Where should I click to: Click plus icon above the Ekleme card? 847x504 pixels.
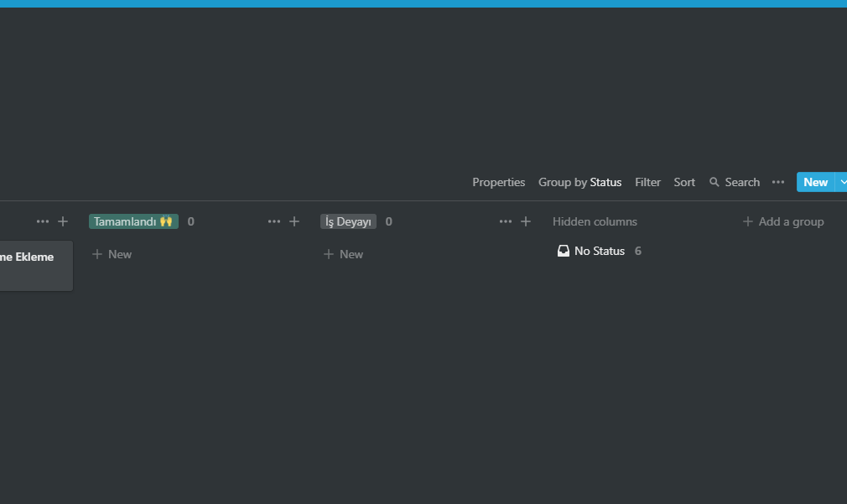point(63,221)
